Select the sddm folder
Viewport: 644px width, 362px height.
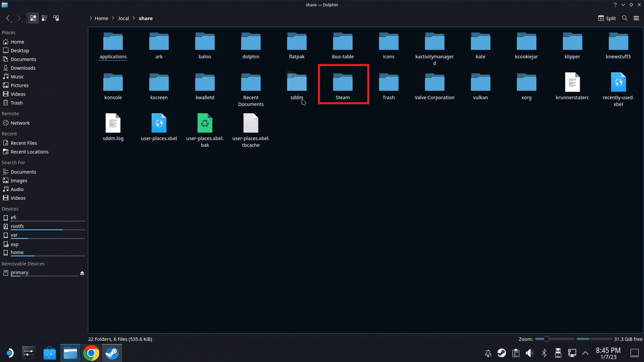click(x=297, y=86)
